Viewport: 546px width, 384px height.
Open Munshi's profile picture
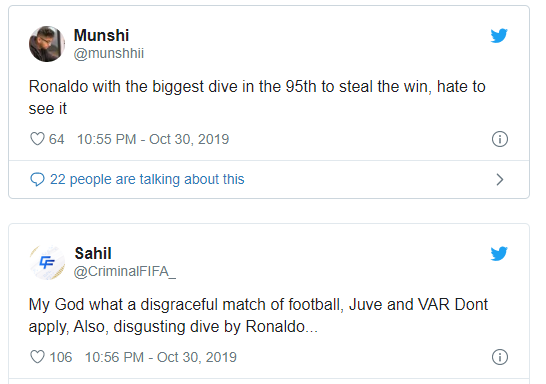tap(47, 44)
